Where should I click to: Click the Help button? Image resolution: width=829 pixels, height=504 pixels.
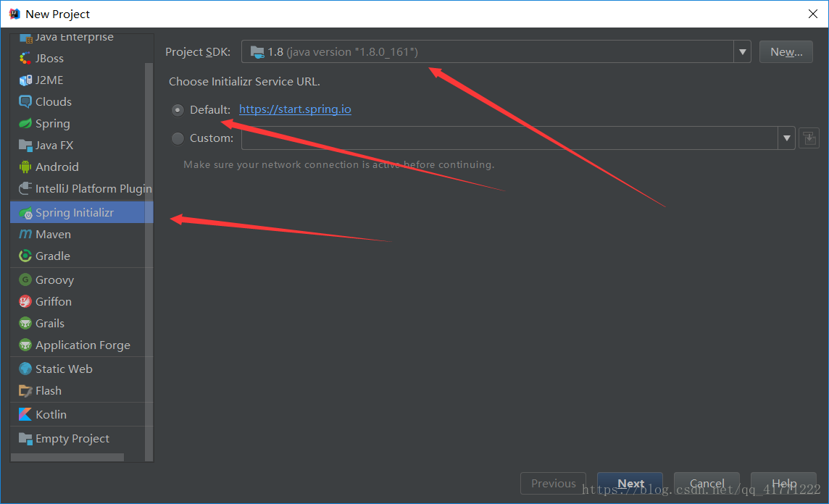click(783, 484)
